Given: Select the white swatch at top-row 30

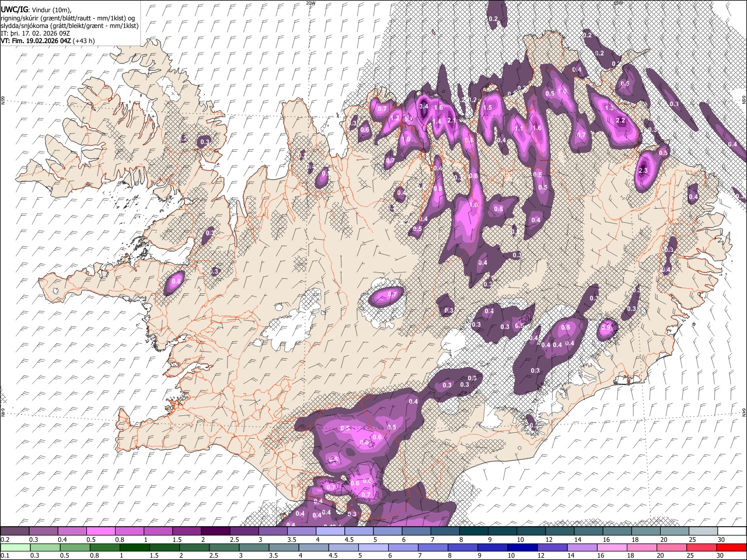Looking at the screenshot, I should click(x=732, y=531).
